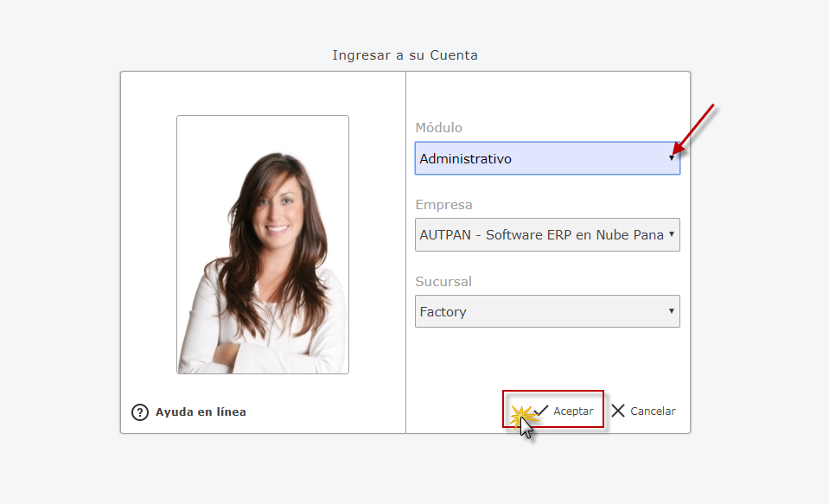The height and width of the screenshot is (504, 829).
Task: Open the AUTPAN company selector
Action: coord(541,235)
